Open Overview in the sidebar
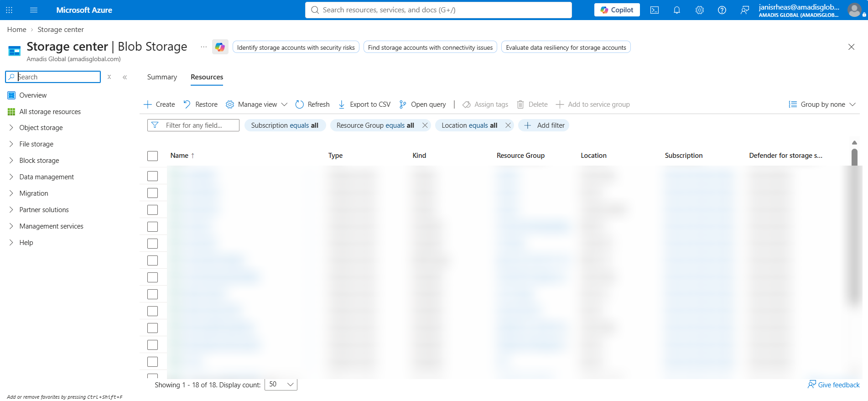The height and width of the screenshot is (401, 868). pos(33,95)
